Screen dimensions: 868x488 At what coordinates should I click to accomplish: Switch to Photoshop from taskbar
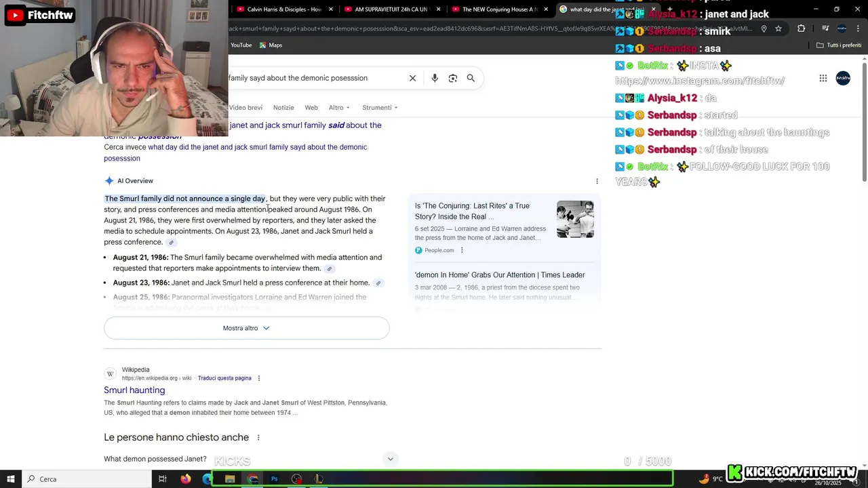pos(274,479)
